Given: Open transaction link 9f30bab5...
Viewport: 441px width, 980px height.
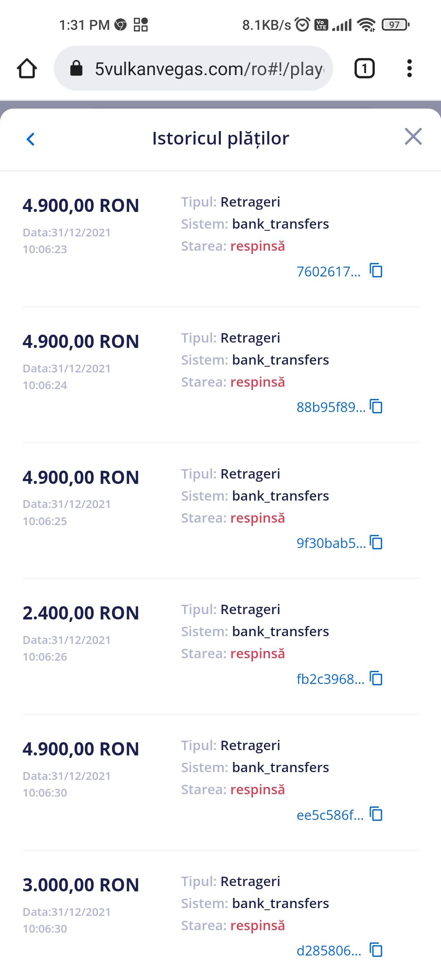Looking at the screenshot, I should (331, 543).
